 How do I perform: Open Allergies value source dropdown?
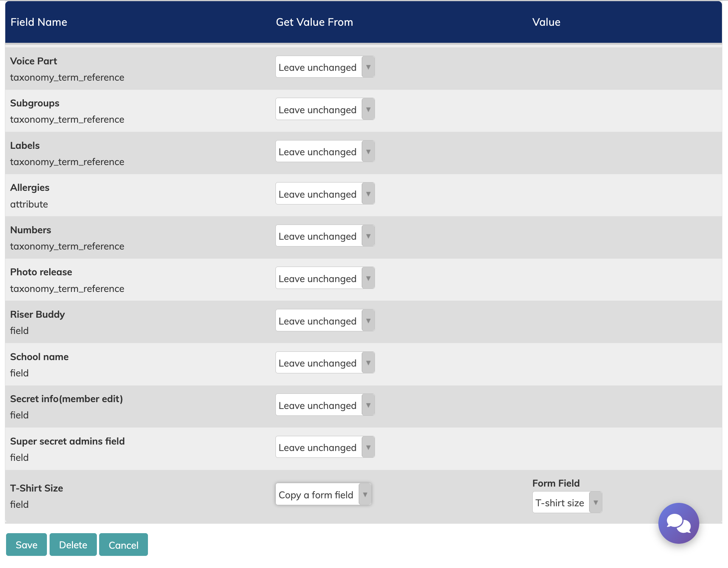coord(325,194)
